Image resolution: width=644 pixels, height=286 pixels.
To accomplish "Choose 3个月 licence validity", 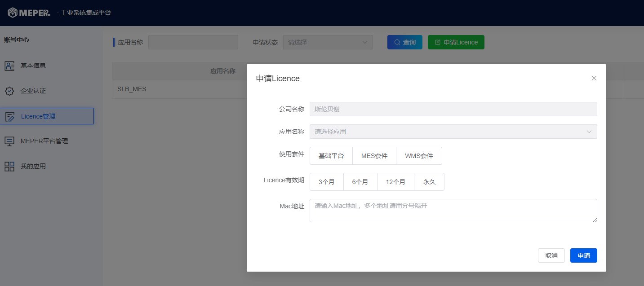I will (326, 182).
